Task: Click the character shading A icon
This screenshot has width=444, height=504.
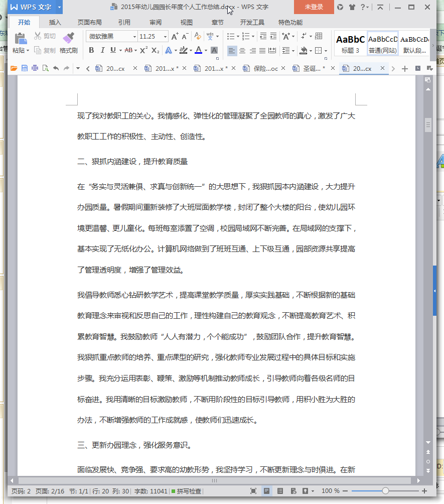Action: 214,50
